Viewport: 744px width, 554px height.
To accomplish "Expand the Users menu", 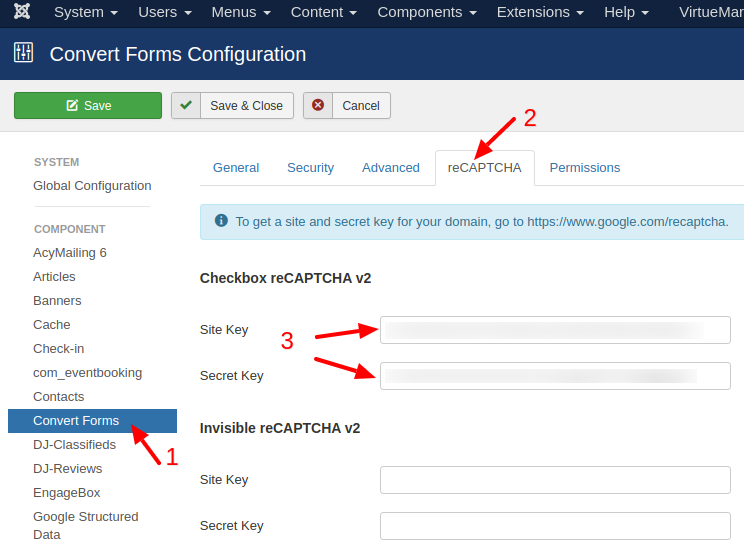I will (x=164, y=12).
